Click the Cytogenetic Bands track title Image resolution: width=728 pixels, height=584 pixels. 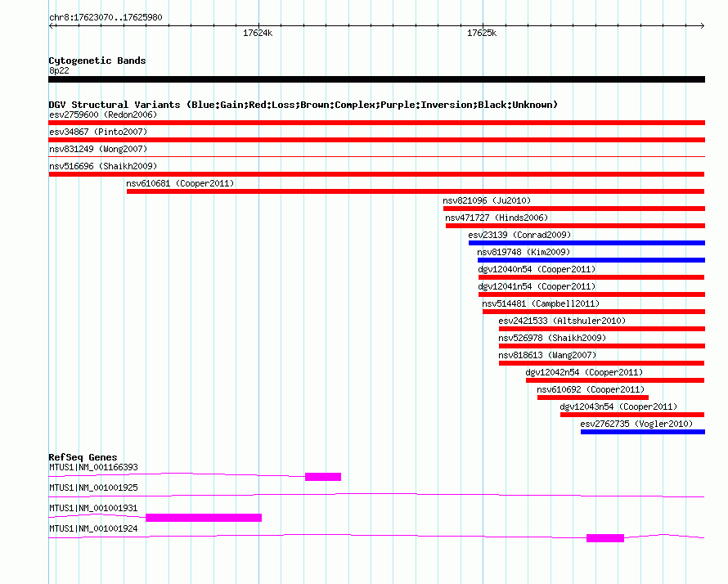(x=97, y=61)
